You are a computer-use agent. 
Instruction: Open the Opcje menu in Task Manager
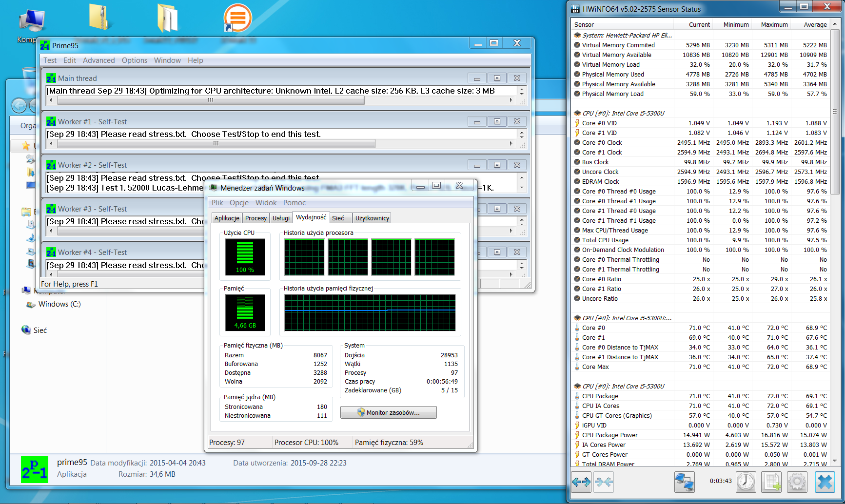point(239,203)
